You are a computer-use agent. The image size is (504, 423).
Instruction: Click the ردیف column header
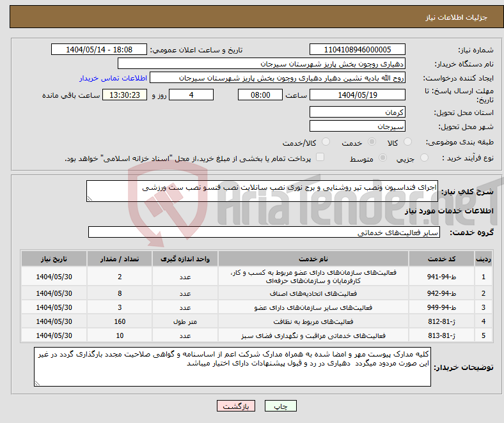[x=484, y=259]
